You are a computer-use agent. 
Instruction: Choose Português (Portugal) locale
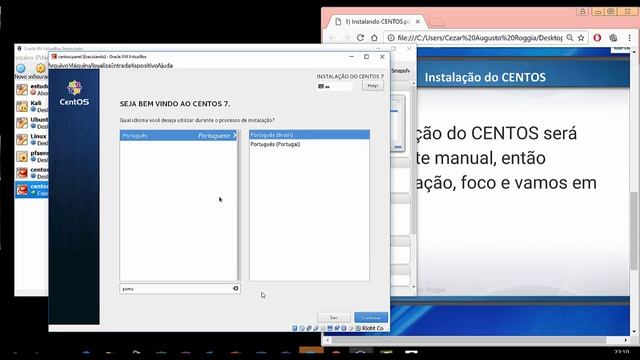tap(309, 144)
